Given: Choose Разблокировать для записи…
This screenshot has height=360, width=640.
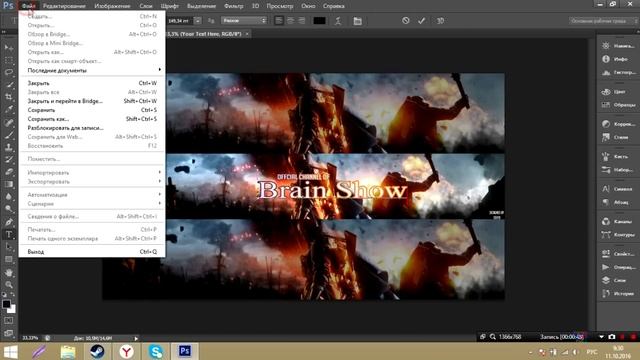Looking at the screenshot, I should 92,128.
